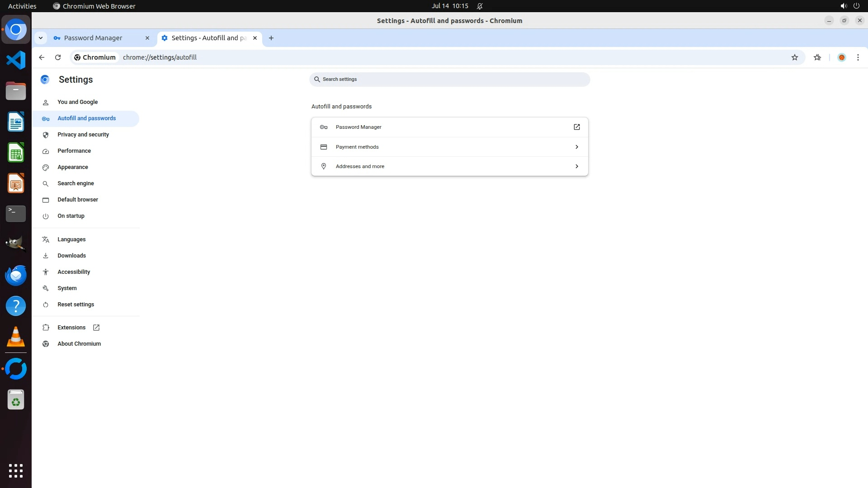This screenshot has height=488, width=868.
Task: Expand the Addresses and more chevron
Action: [x=576, y=166]
